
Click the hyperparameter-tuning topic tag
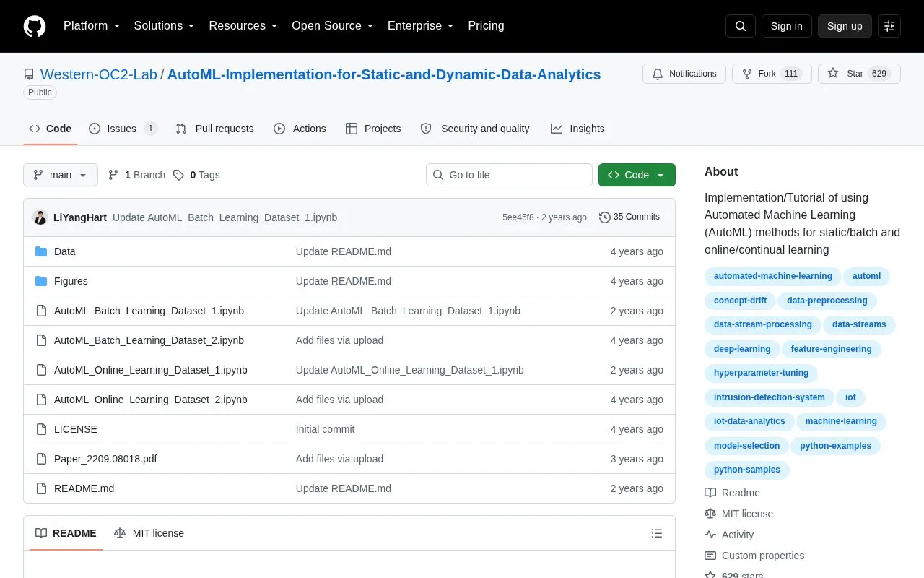pos(761,374)
